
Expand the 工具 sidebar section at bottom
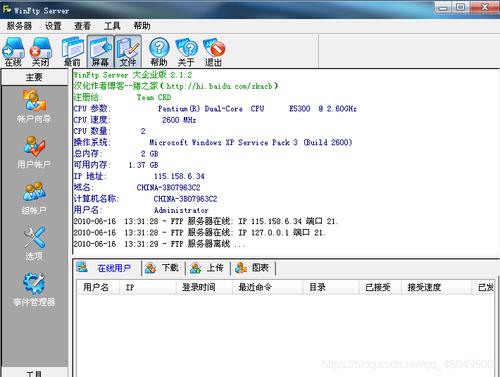point(34,373)
